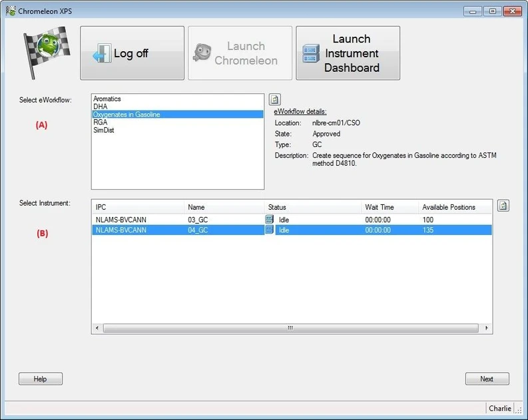Click the eWorkflow details refresh icon
Viewport: 528px width, 420px height.
click(274, 100)
